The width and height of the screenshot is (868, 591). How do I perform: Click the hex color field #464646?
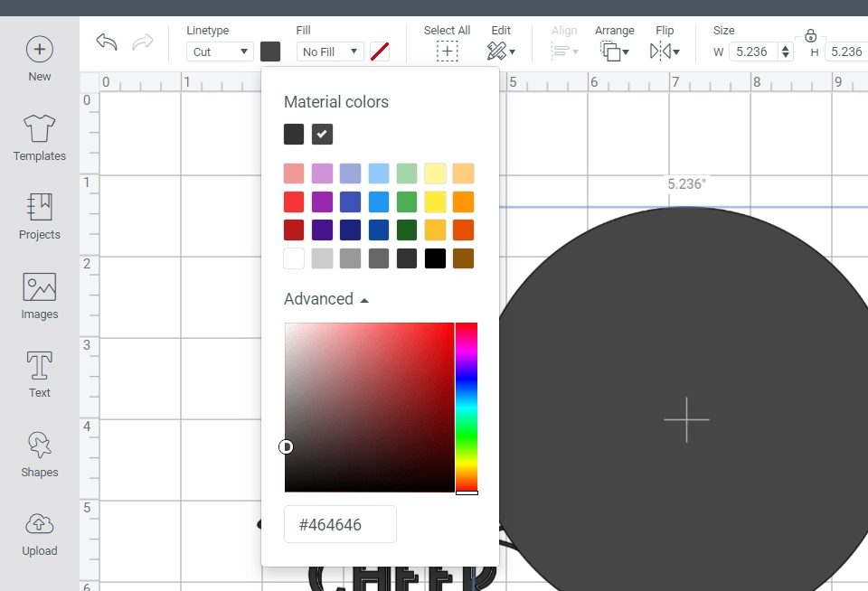coord(340,524)
